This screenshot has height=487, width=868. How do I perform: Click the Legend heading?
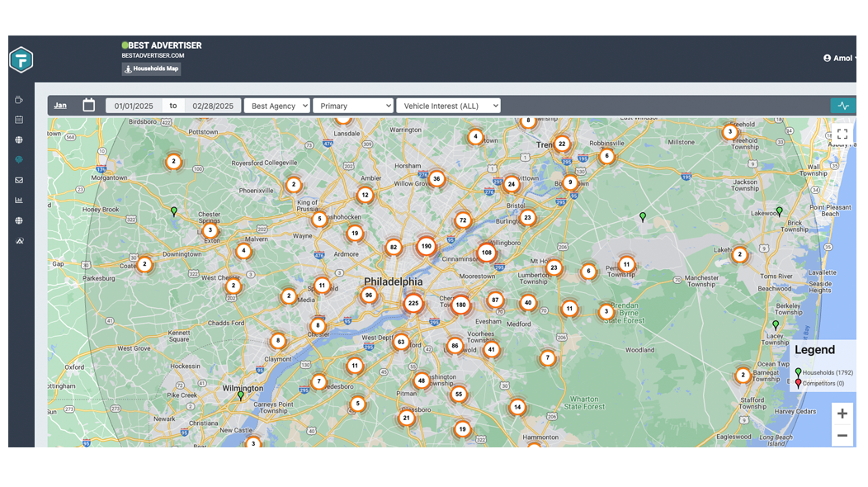[814, 350]
